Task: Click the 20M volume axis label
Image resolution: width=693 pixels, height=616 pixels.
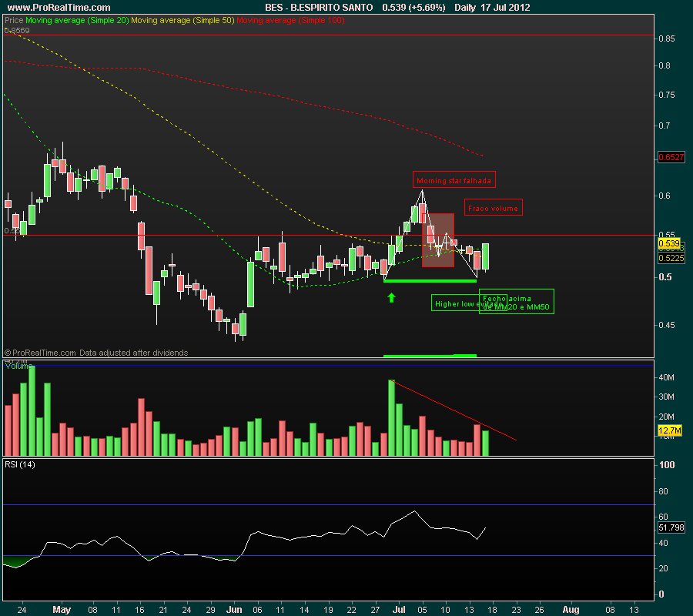Action: [x=667, y=417]
